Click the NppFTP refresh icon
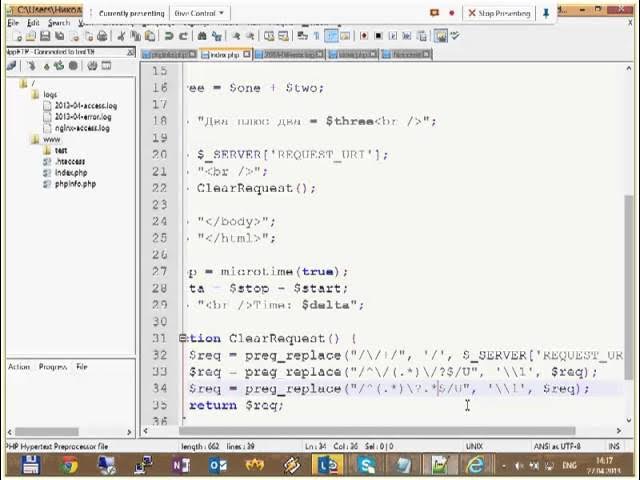 (60, 66)
